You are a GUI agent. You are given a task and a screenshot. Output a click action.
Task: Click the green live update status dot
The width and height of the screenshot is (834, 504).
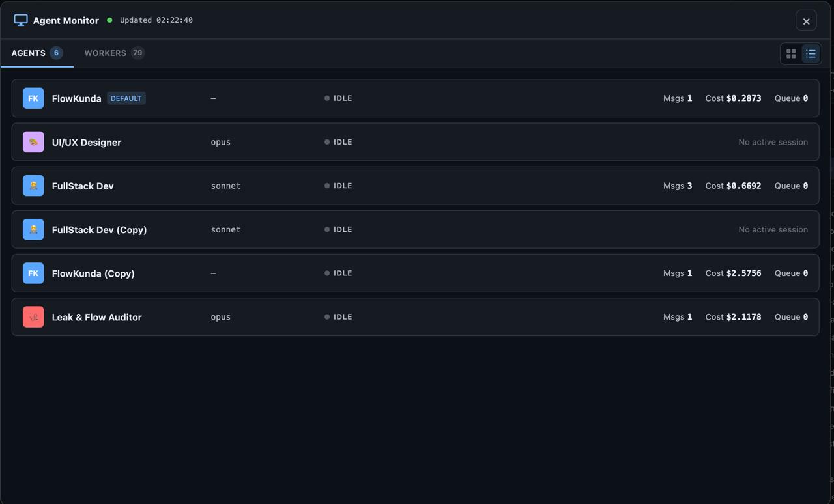(109, 20)
